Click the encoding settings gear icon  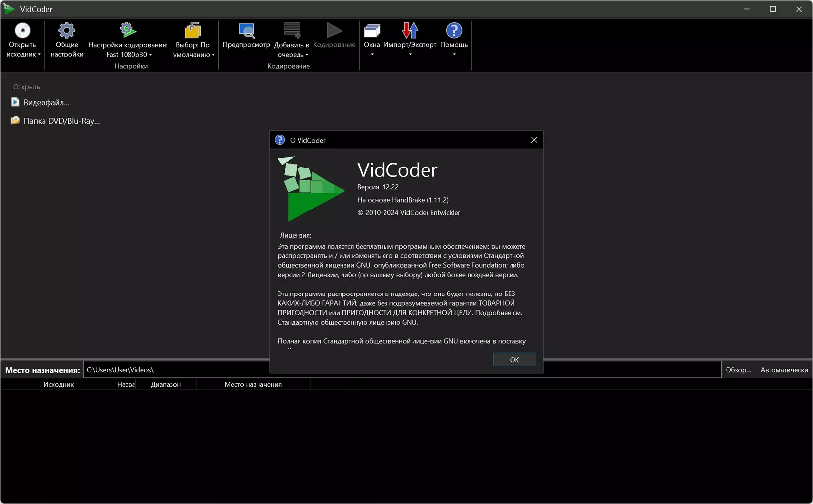point(128,30)
